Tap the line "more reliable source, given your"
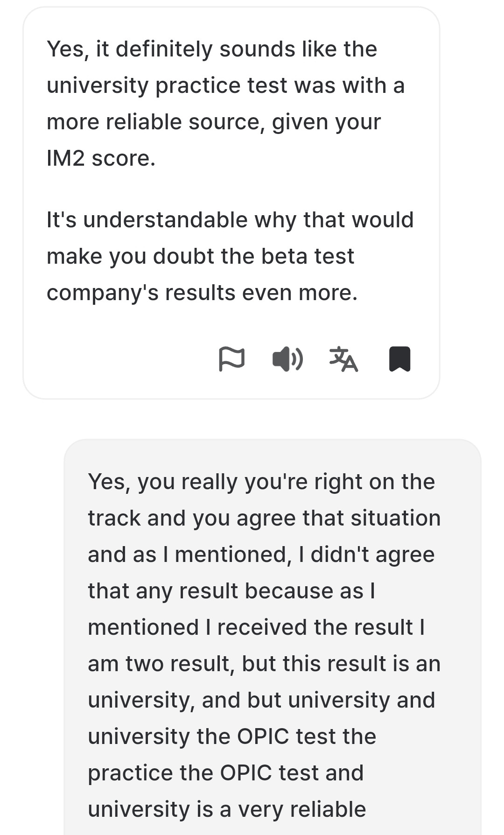This screenshot has width=504, height=835. pos(214,122)
